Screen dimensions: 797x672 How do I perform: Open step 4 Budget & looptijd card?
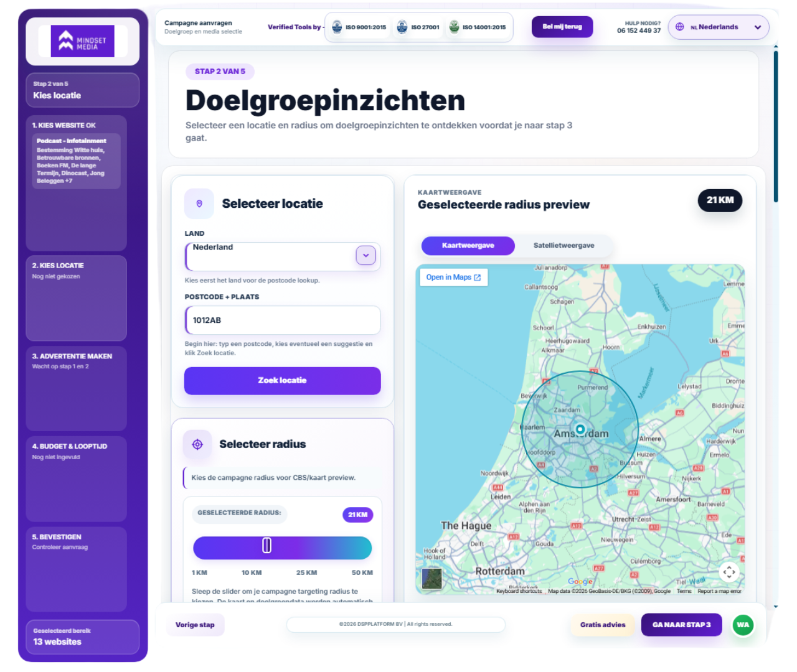[x=77, y=479]
